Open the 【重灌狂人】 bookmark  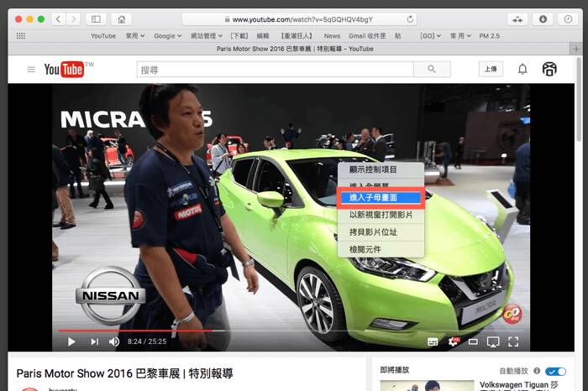(297, 36)
